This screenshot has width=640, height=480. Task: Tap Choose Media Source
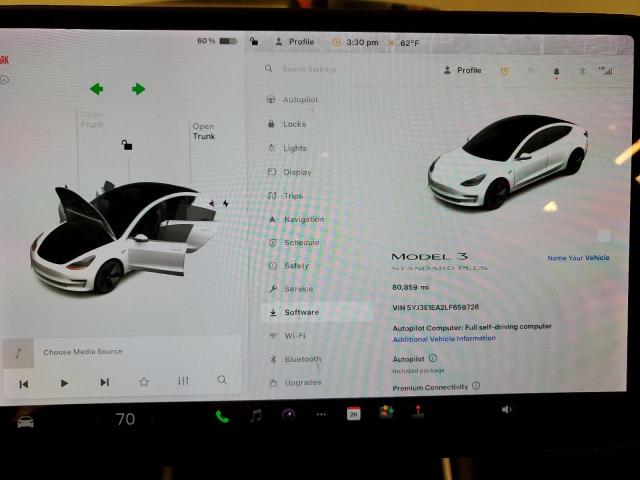83,351
